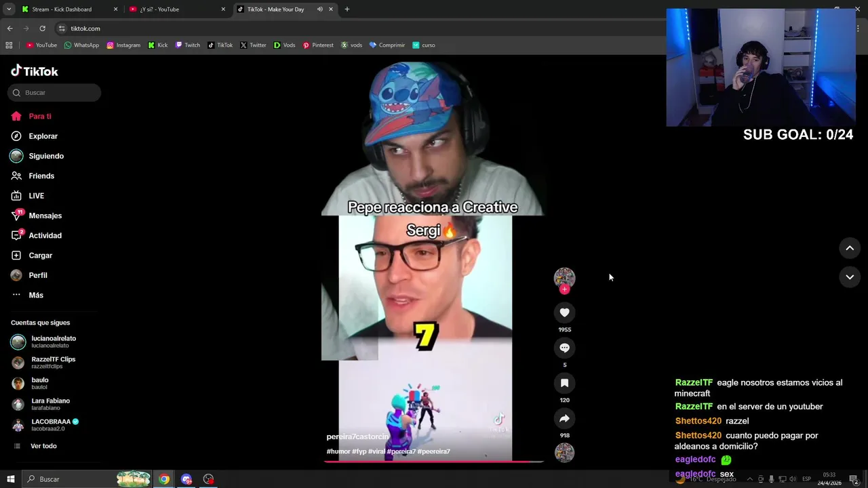This screenshot has width=868, height=488.
Task: Show hidden system tray icons
Action: tap(749, 479)
